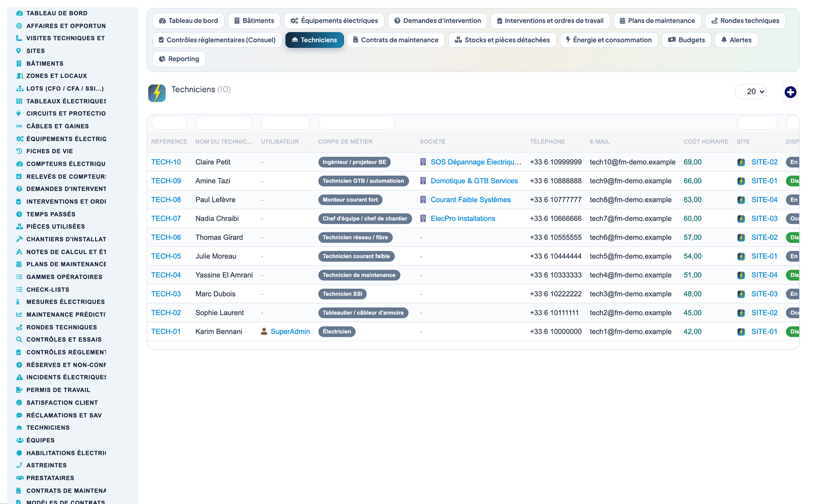Open the page size dropdown showing 20
The height and width of the screenshot is (504, 815).
[x=751, y=91]
